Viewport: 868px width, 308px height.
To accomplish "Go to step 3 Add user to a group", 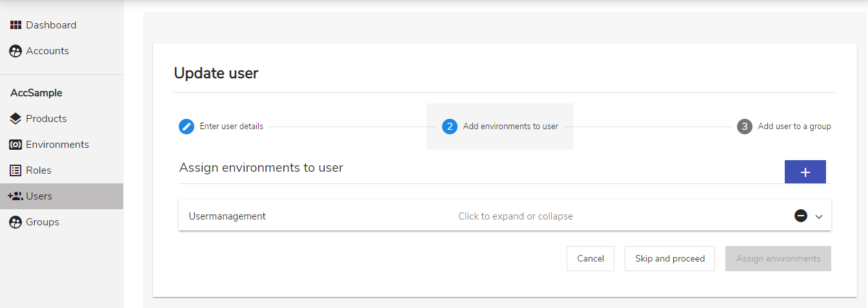I will pos(784,127).
